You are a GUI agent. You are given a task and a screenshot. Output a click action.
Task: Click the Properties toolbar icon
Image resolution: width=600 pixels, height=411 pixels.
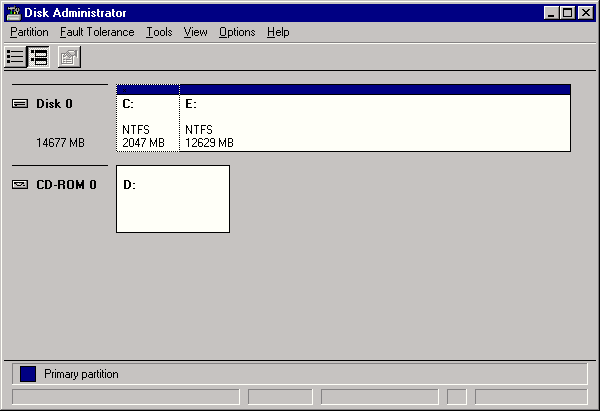(68, 57)
